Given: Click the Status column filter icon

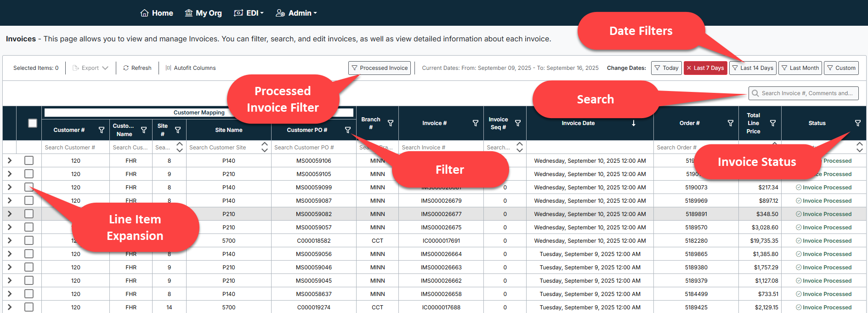Looking at the screenshot, I should (858, 123).
